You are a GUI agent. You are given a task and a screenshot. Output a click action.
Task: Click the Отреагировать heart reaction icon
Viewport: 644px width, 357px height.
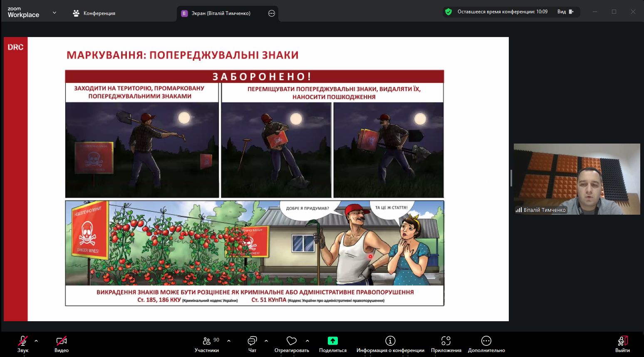[x=292, y=341]
